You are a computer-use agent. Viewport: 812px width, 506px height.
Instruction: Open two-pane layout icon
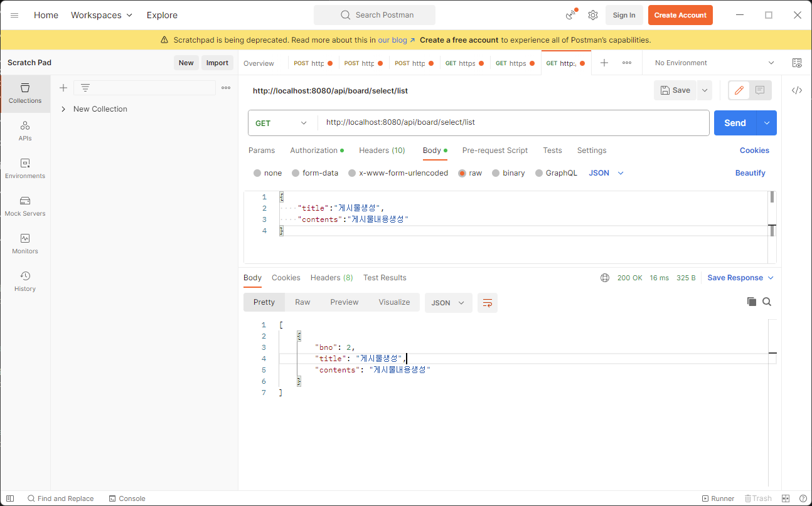pyautogui.click(x=786, y=498)
